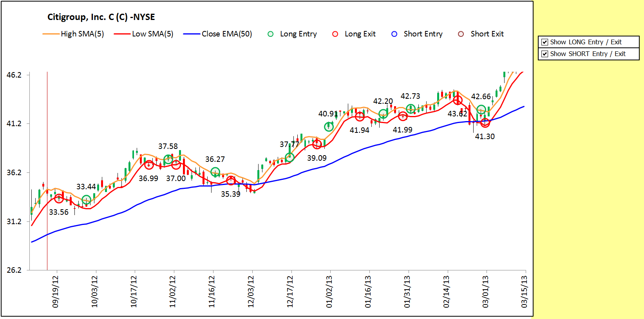The width and height of the screenshot is (644, 319).
Task: Click the 01/31/13 date axis label
Action: (407, 292)
